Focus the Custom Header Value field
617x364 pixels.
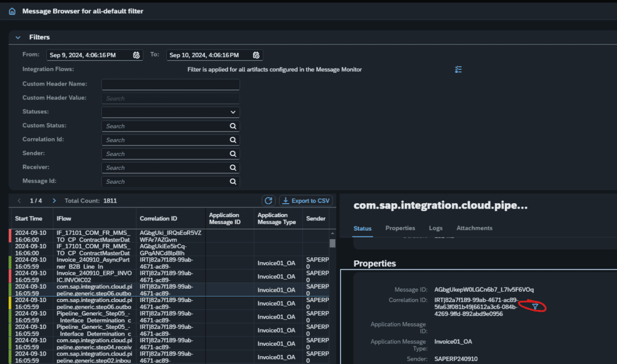171,98
